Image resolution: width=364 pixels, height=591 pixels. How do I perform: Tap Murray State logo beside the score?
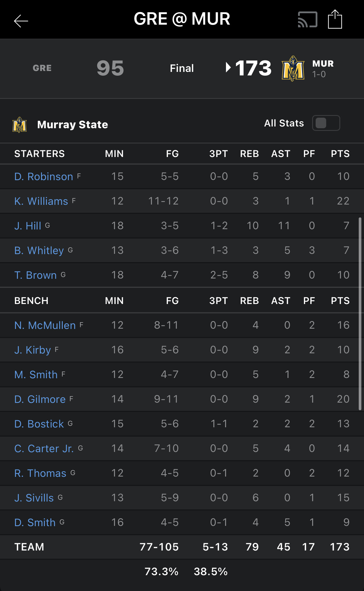point(293,68)
